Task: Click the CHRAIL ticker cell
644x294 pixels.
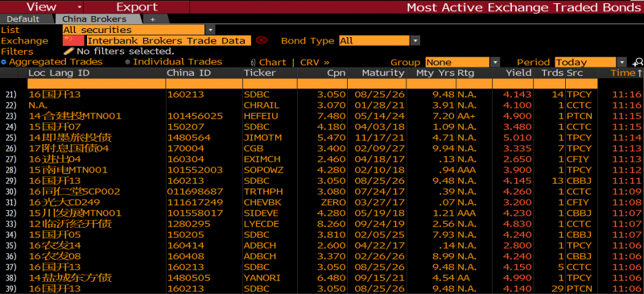Action: pos(262,106)
